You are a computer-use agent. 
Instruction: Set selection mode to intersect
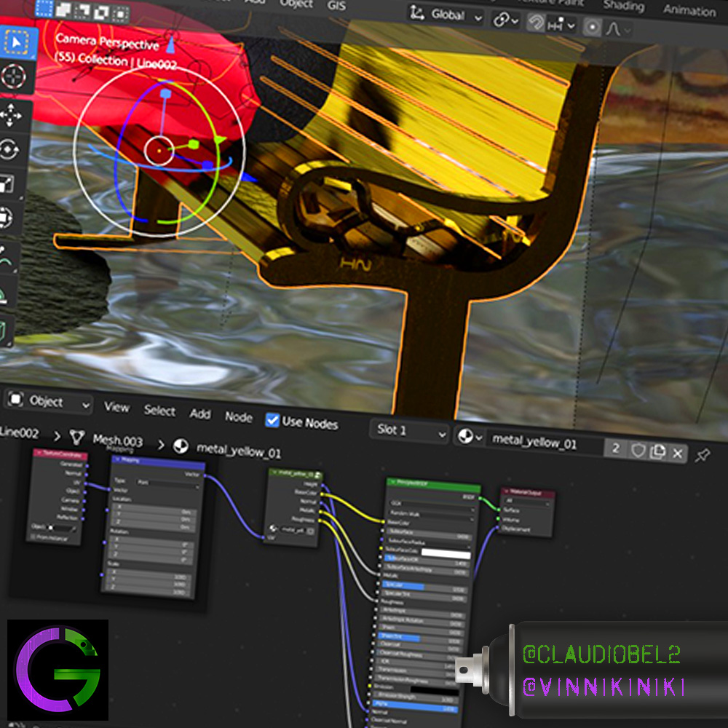[120, 14]
